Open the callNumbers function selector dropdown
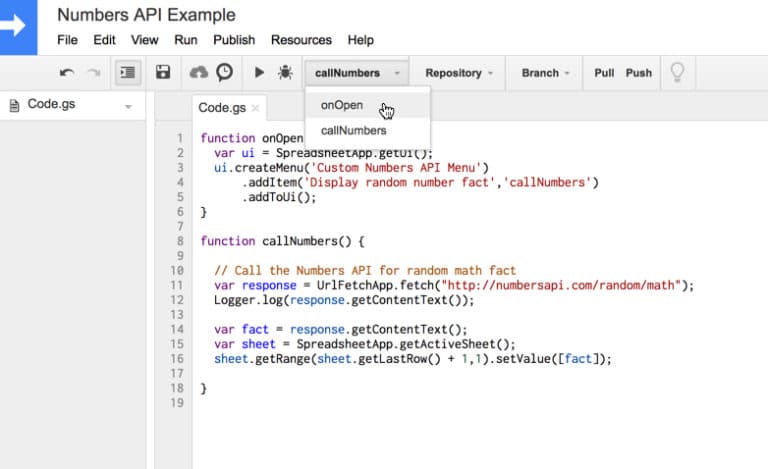The image size is (768, 469). [x=357, y=73]
